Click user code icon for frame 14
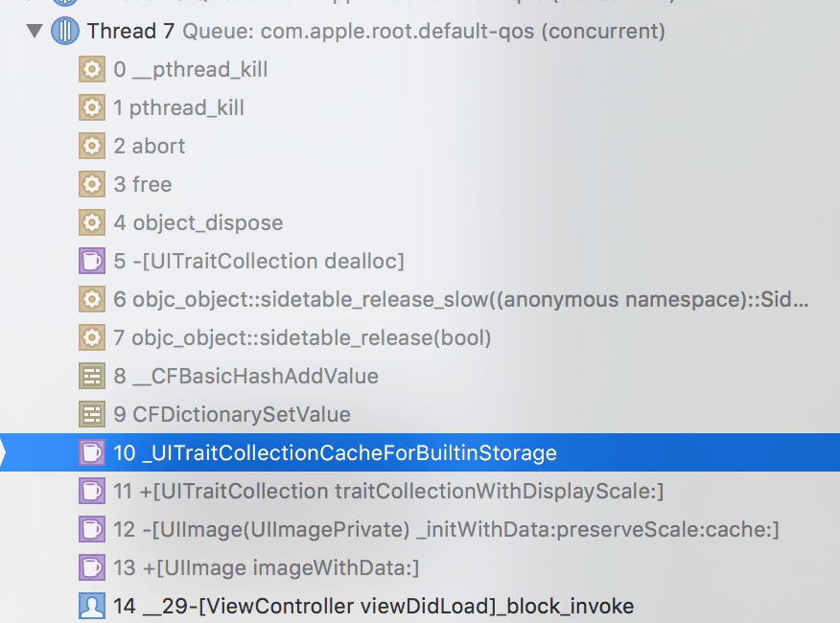The image size is (840, 623). (91, 606)
